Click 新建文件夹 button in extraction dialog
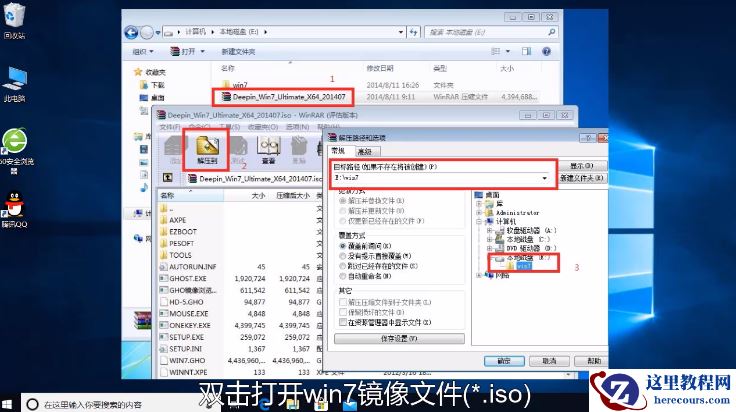This screenshot has width=736, height=412. 582,178
